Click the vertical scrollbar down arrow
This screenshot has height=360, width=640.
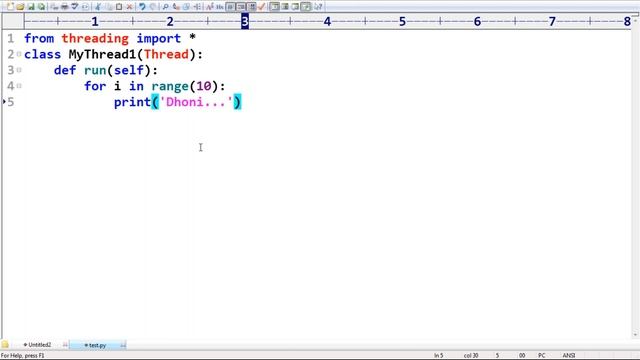point(635,335)
